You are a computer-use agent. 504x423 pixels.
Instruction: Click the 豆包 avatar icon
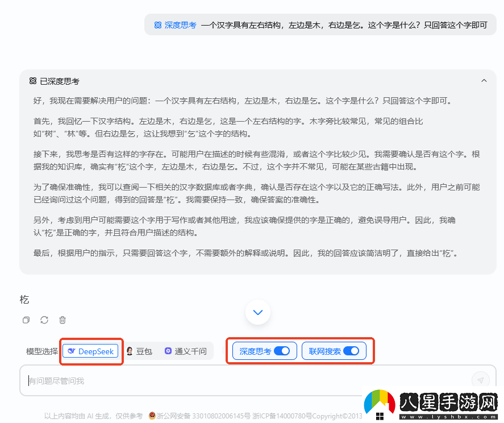[129, 350]
